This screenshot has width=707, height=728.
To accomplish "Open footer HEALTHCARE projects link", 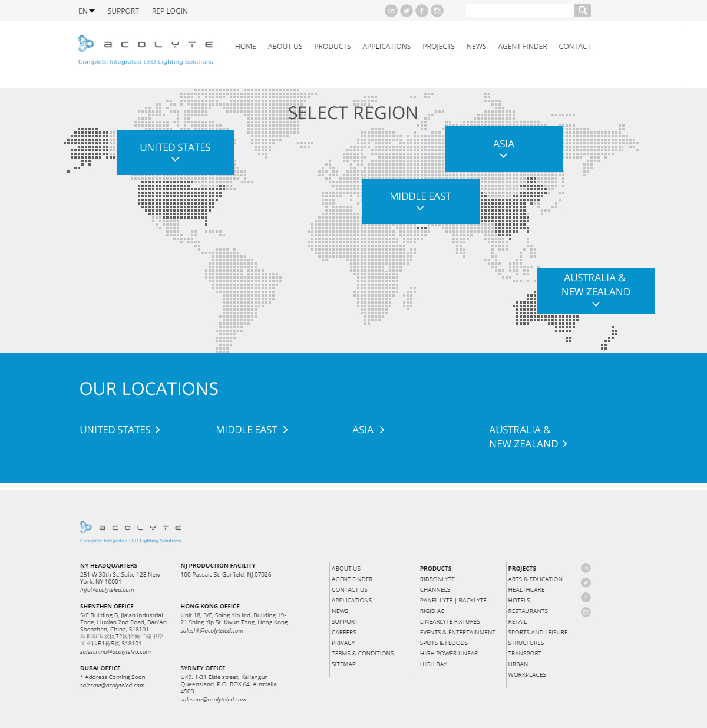I will 526,590.
